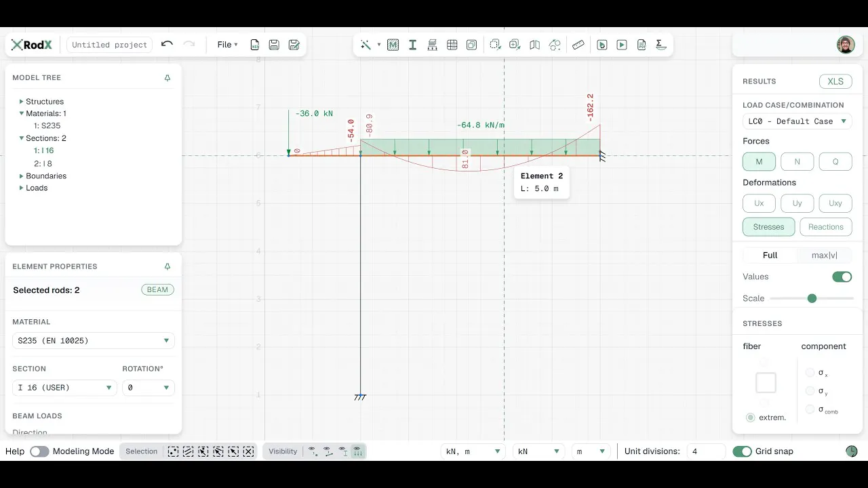Open the I 16 section dropdown

coord(64,388)
